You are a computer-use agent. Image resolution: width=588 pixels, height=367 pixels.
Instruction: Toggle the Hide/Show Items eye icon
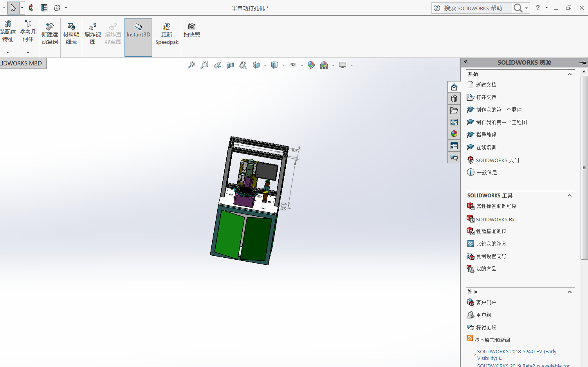(x=293, y=65)
